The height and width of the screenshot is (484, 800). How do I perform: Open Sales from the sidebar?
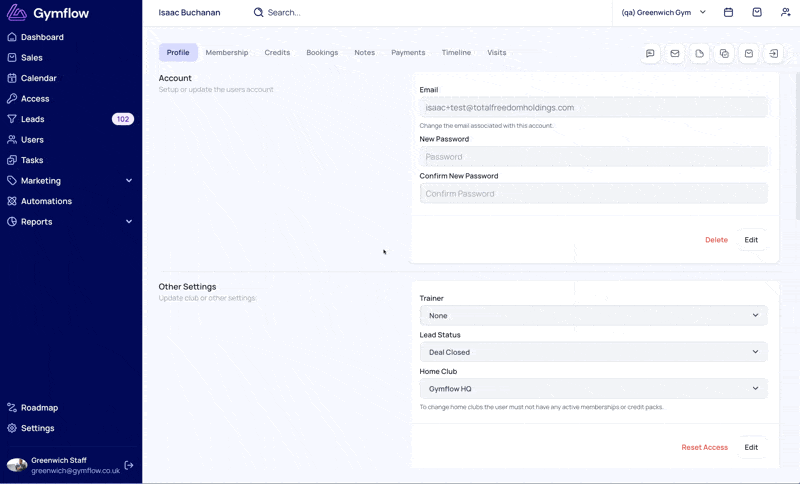[x=31, y=58]
